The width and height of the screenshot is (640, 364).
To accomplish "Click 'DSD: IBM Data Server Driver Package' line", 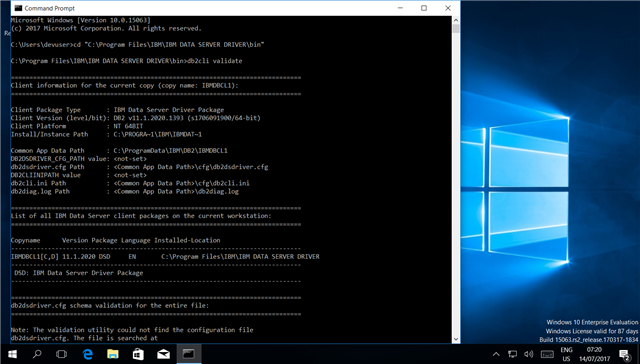I will 79,273.
